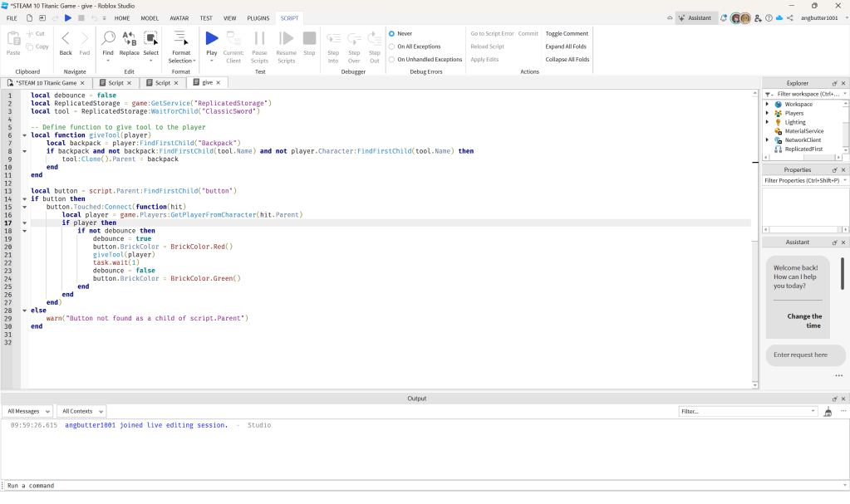
Task: Open the All Contexts dropdown
Action: [x=81, y=411]
